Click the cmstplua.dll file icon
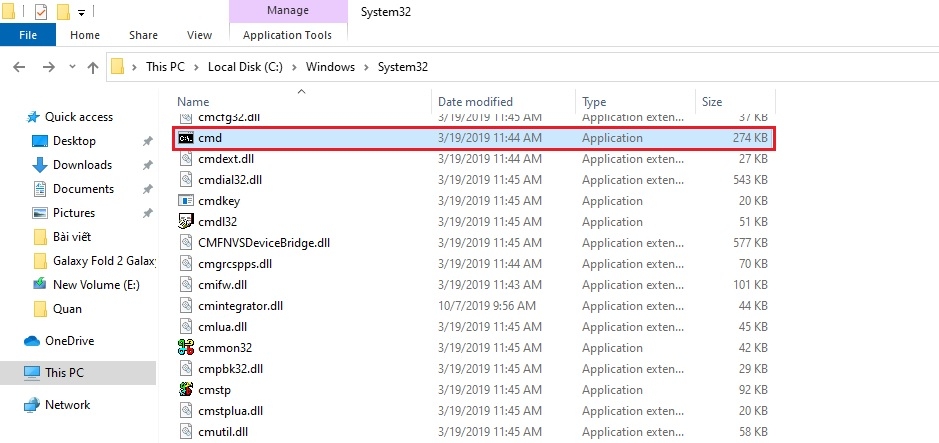The height and width of the screenshot is (443, 939). point(186,411)
